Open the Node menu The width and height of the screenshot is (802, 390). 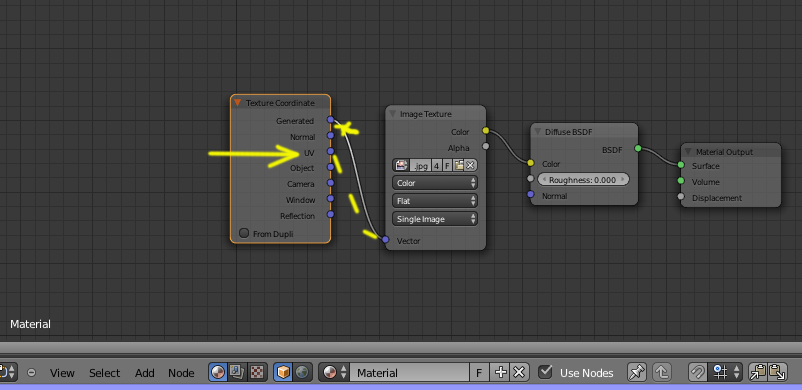(x=181, y=373)
